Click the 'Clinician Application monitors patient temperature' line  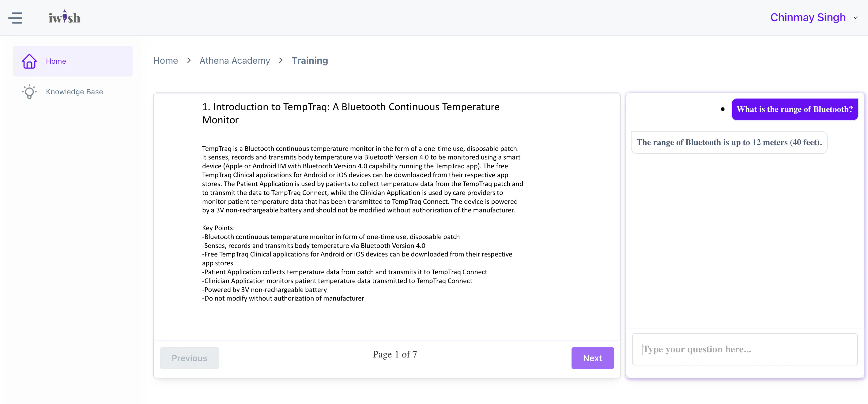point(337,281)
